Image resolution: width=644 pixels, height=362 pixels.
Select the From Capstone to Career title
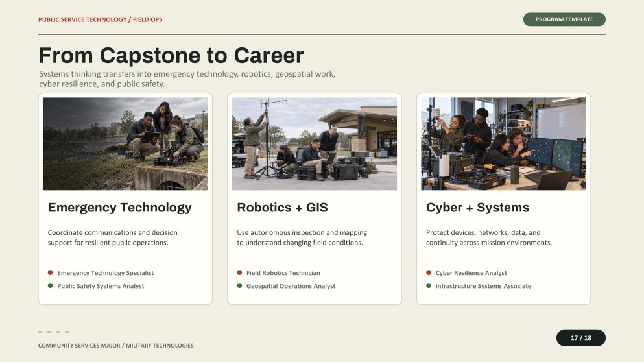[171, 56]
